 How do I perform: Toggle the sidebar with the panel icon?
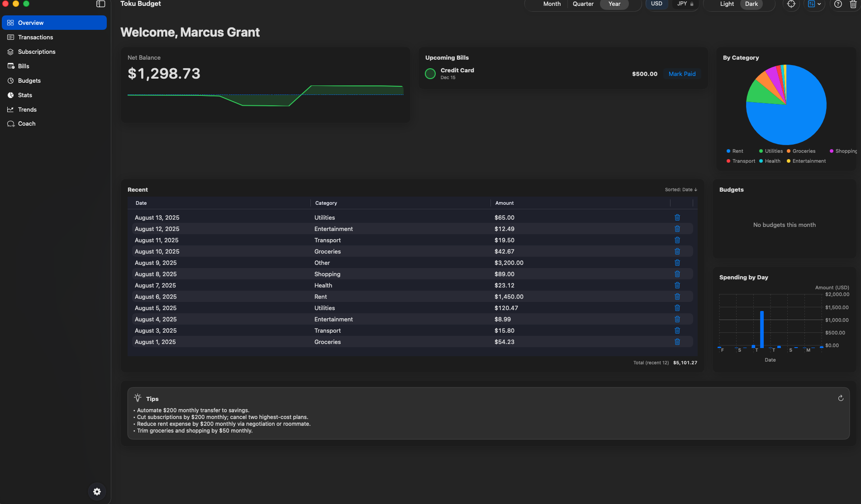click(x=100, y=4)
